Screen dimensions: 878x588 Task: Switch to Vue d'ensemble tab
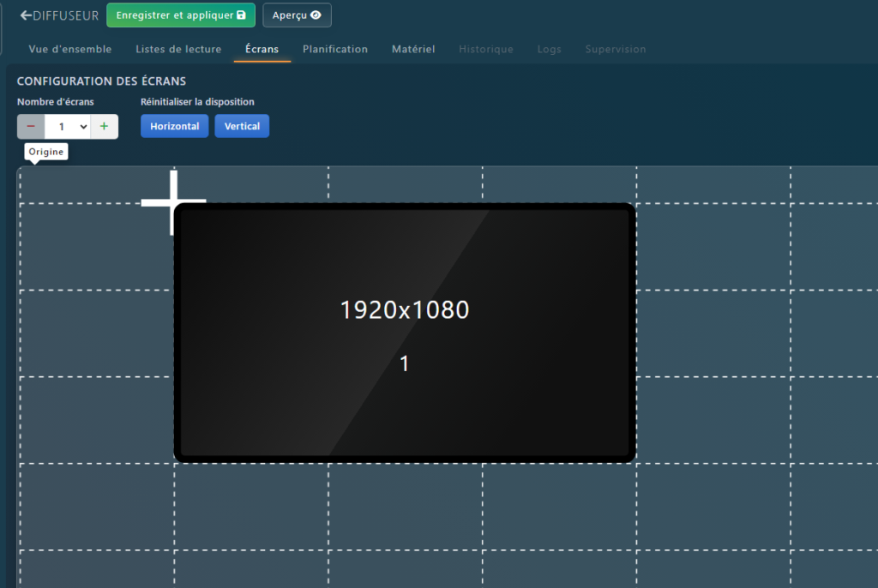coord(70,49)
